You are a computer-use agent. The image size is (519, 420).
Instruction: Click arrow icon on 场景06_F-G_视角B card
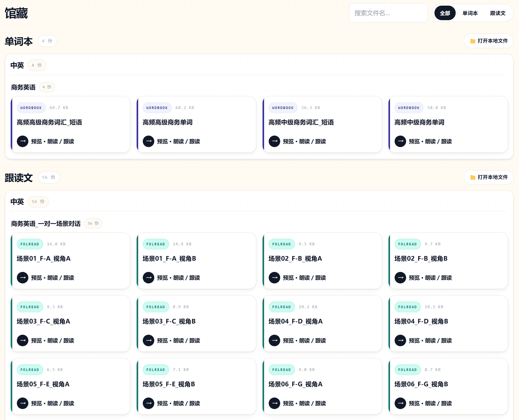coord(400,403)
